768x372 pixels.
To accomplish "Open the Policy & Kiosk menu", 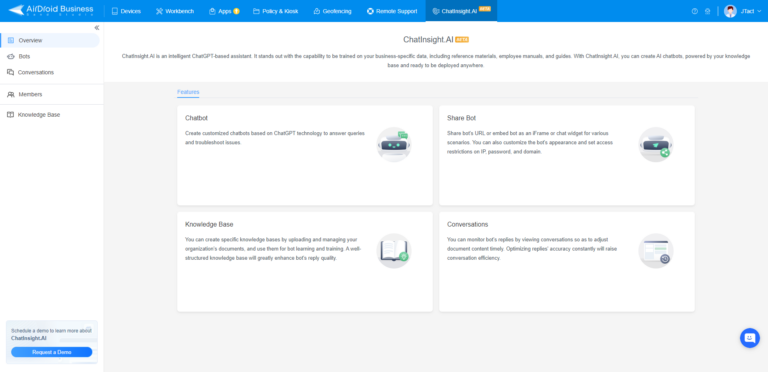I will [275, 11].
